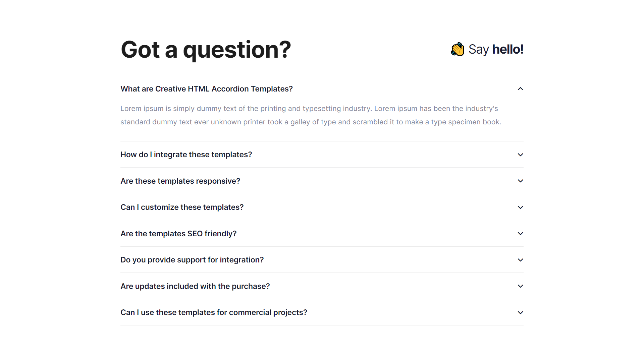Open chevron for "Can I customize these templates?"
Viewport: 644px width, 363px height.
[x=520, y=207]
